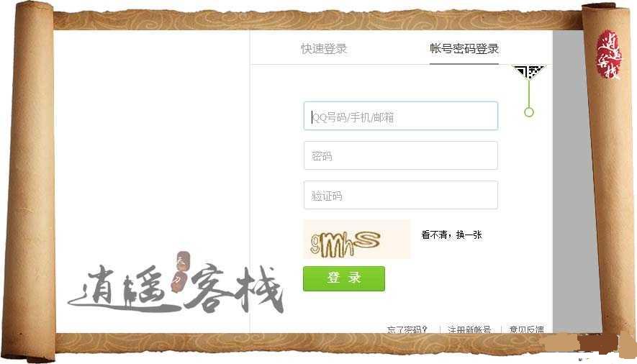Refresh the gMhS captcha image
Viewport: 637px width, 364px height.
[357, 240]
